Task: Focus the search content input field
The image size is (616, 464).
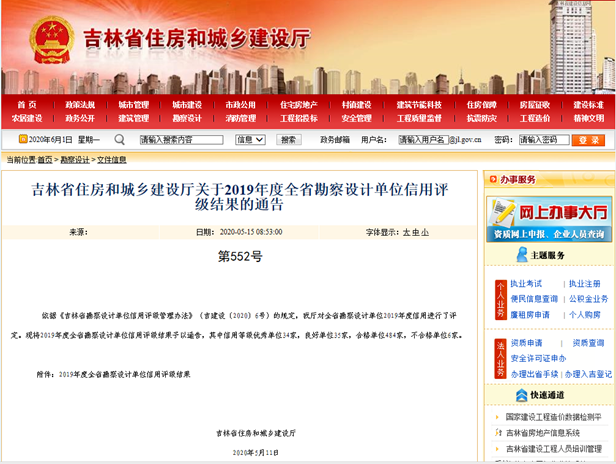Action: [x=181, y=140]
